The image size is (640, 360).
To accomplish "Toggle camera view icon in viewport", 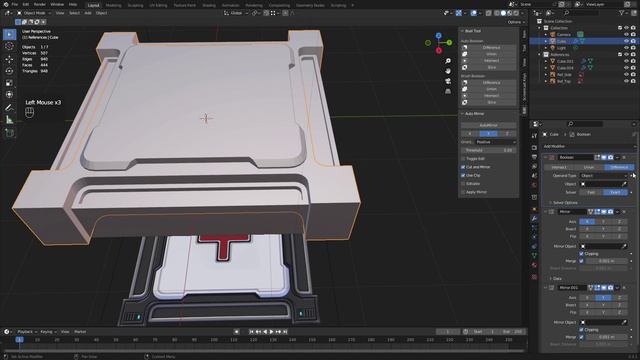I will point(448,81).
